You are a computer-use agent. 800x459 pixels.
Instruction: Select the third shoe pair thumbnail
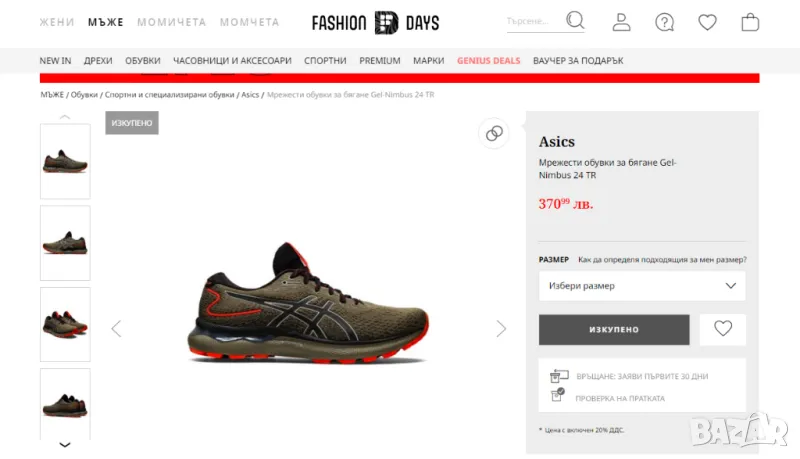[x=65, y=324]
